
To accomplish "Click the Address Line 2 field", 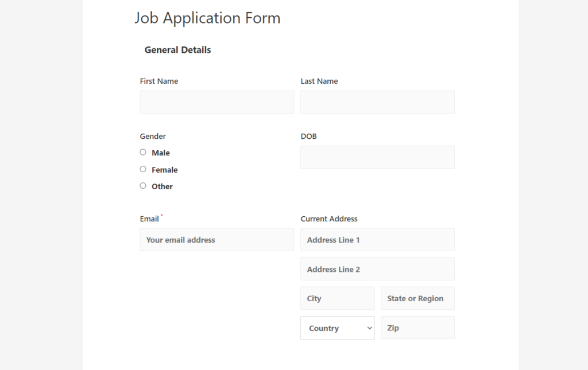I will tap(377, 269).
